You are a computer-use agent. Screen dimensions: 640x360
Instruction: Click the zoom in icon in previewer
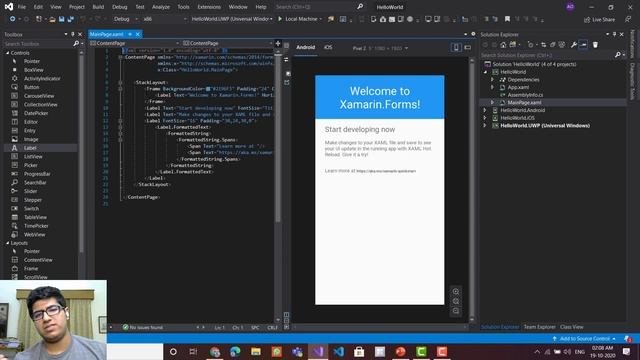pyautogui.click(x=456, y=291)
